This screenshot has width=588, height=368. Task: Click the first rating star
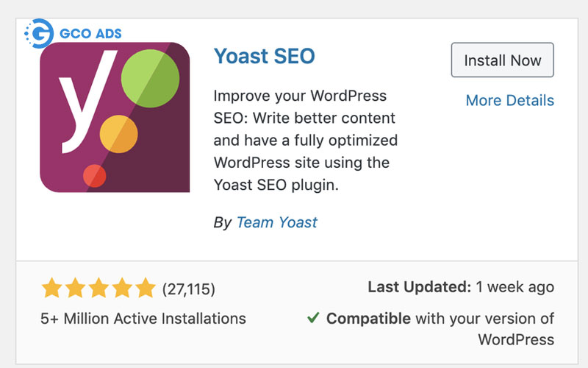coord(51,288)
